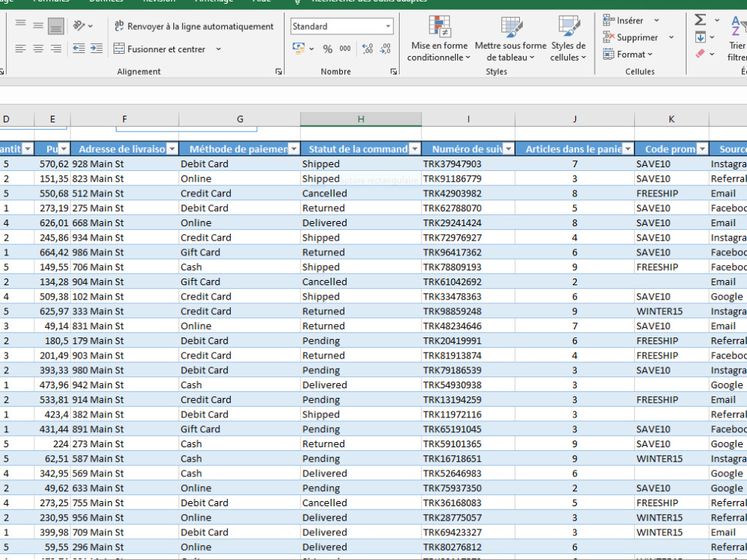Align text to middle vertically
This screenshot has width=747, height=560.
pos(38,25)
